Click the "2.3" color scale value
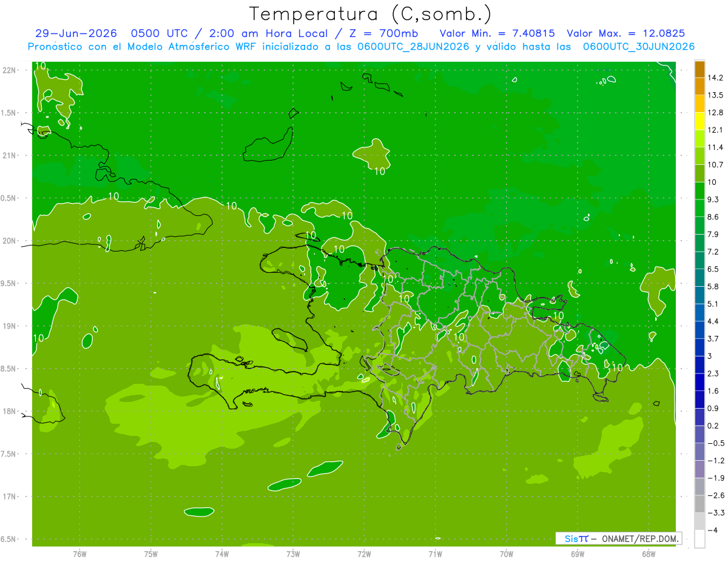Viewport: 728px width, 562px height. point(713,373)
